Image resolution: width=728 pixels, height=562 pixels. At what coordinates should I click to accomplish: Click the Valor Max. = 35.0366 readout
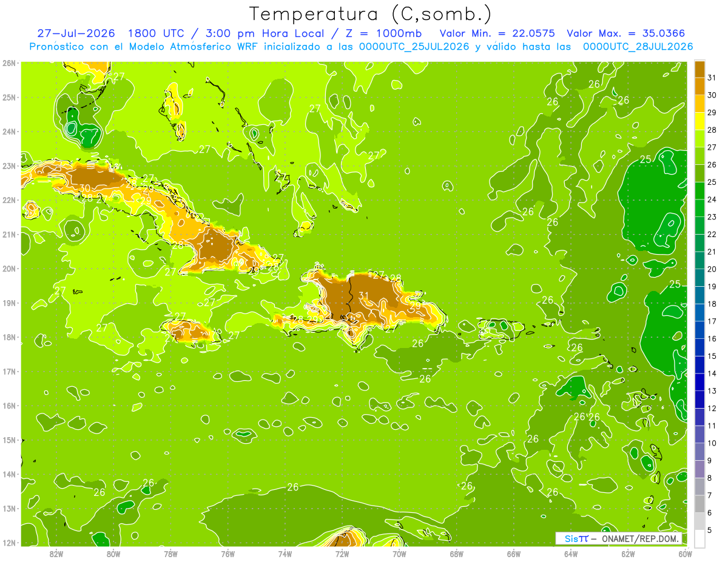625,33
